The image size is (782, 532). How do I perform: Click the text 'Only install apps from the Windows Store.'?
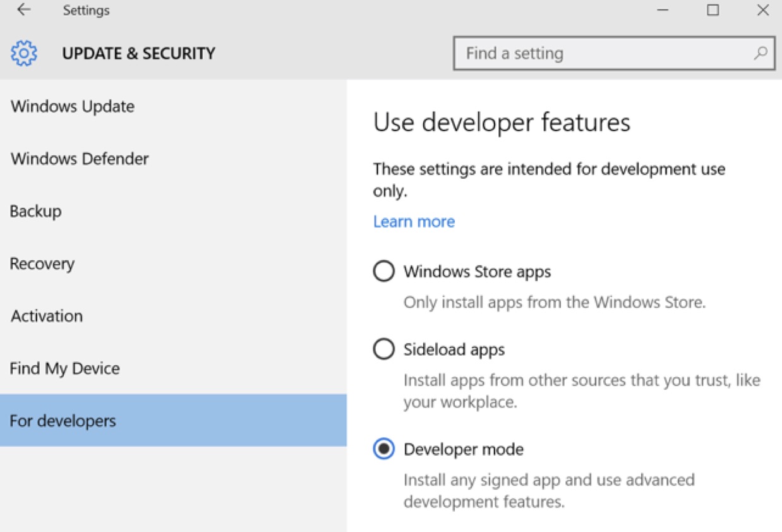555,303
